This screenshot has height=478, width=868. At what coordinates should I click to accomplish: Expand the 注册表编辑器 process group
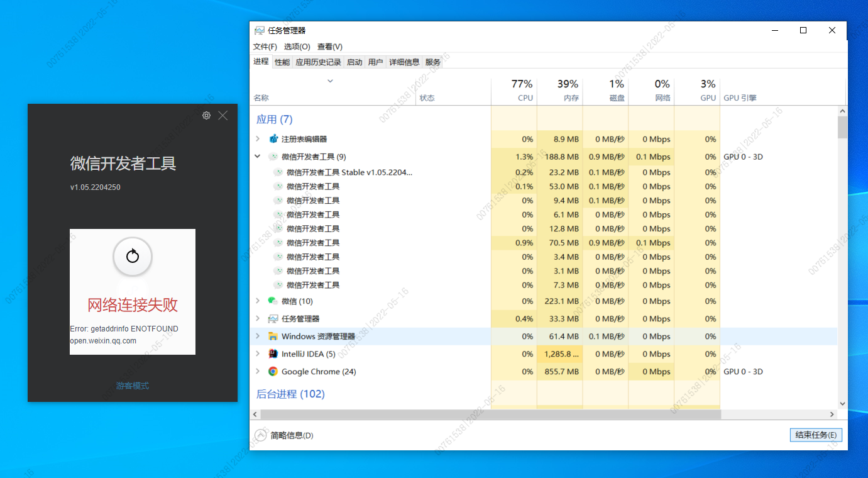tap(258, 139)
